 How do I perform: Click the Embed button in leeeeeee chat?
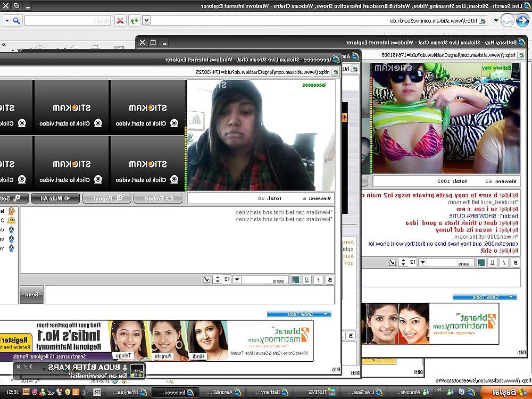(x=159, y=198)
